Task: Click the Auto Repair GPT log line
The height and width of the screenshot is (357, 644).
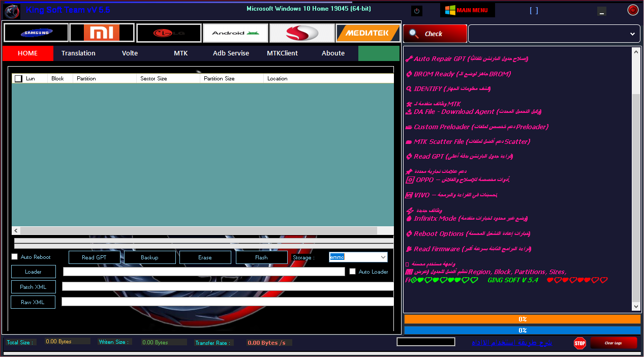Action: pyautogui.click(x=467, y=59)
